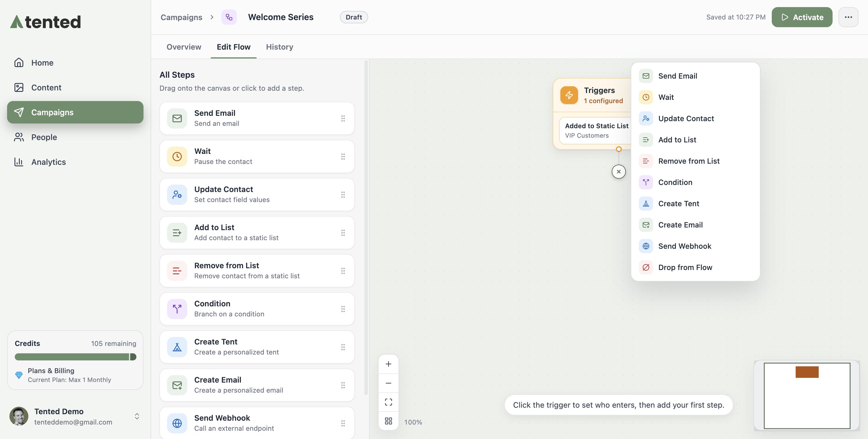868x439 pixels.
Task: Open Analytics in the sidebar
Action: 75,162
